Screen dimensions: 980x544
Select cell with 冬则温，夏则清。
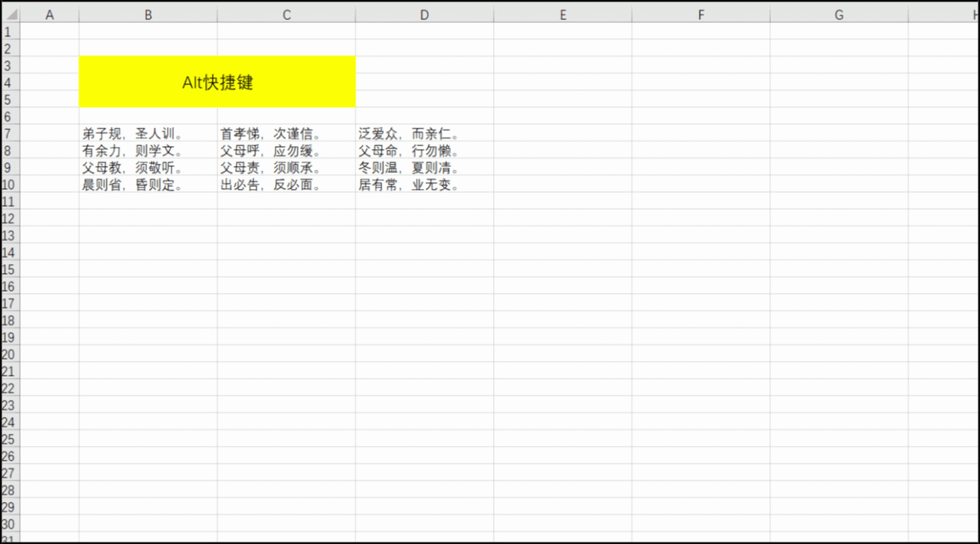[x=409, y=168]
